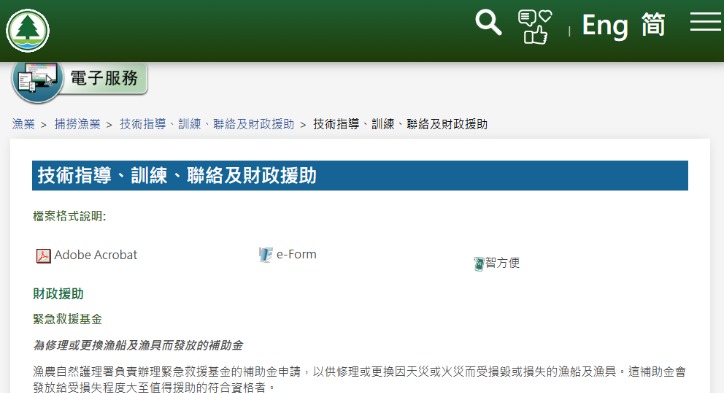This screenshot has height=393, width=724.
Task: Go to 漁業 breadcrumb link
Action: pos(23,124)
